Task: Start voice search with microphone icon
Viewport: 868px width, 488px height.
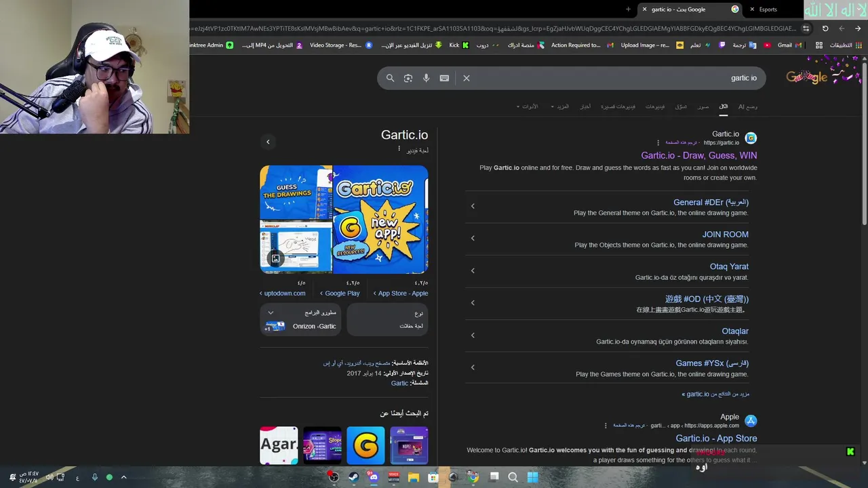Action: pyautogui.click(x=426, y=78)
